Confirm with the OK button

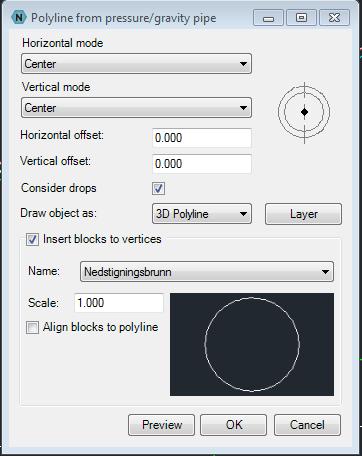(x=233, y=425)
